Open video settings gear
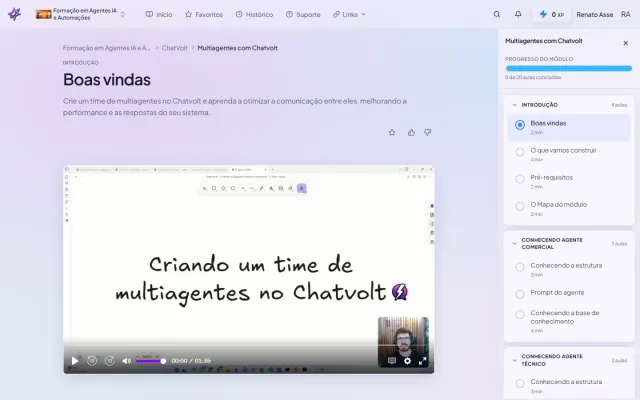Viewport: 640px width, 400px height. click(407, 361)
